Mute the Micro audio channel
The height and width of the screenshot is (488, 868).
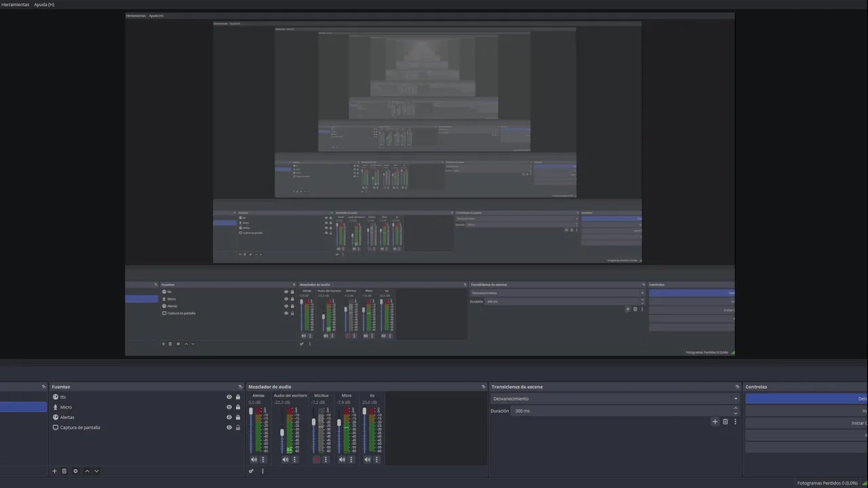(342, 460)
